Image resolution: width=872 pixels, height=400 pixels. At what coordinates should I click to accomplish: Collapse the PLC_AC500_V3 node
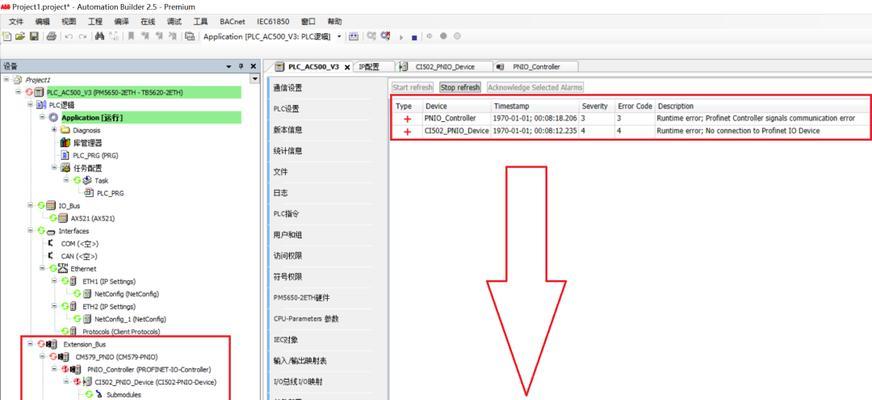point(18,92)
